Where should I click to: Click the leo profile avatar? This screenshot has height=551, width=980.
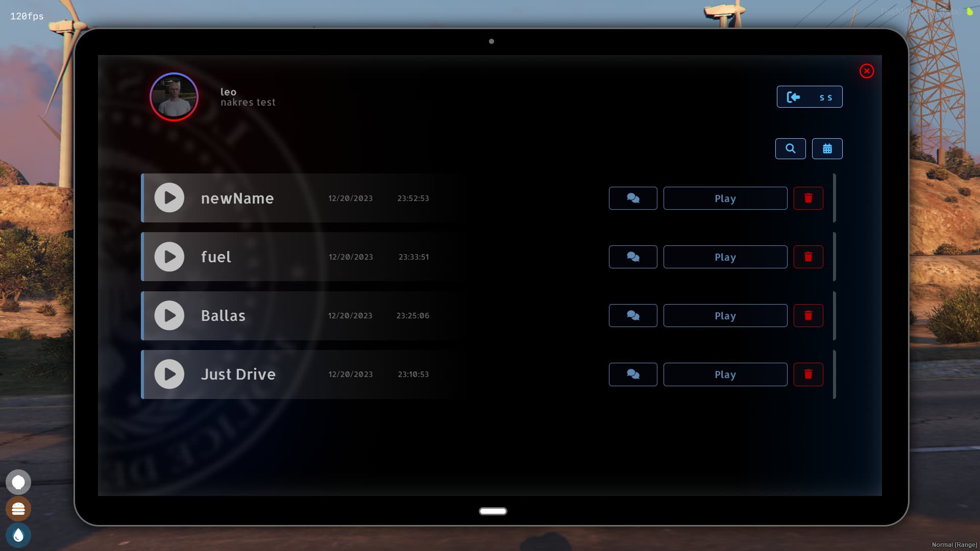[x=174, y=97]
